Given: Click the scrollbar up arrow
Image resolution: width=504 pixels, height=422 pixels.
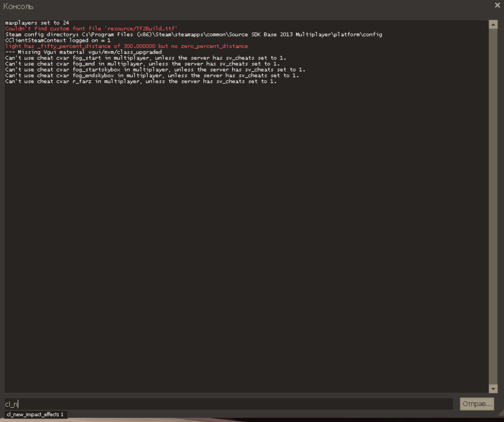Looking at the screenshot, I should 493,24.
